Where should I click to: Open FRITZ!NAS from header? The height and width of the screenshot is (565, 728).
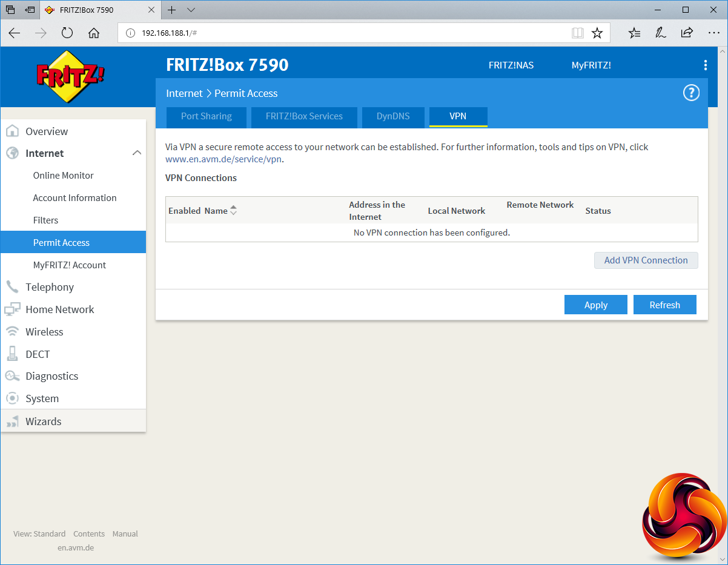point(511,65)
